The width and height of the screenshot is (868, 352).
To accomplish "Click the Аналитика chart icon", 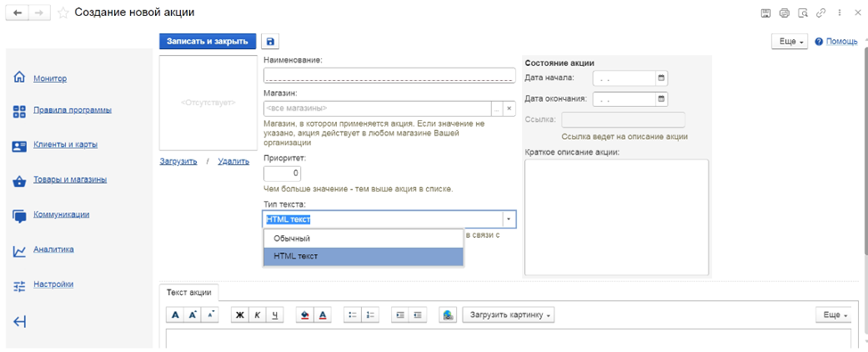I will [x=20, y=251].
